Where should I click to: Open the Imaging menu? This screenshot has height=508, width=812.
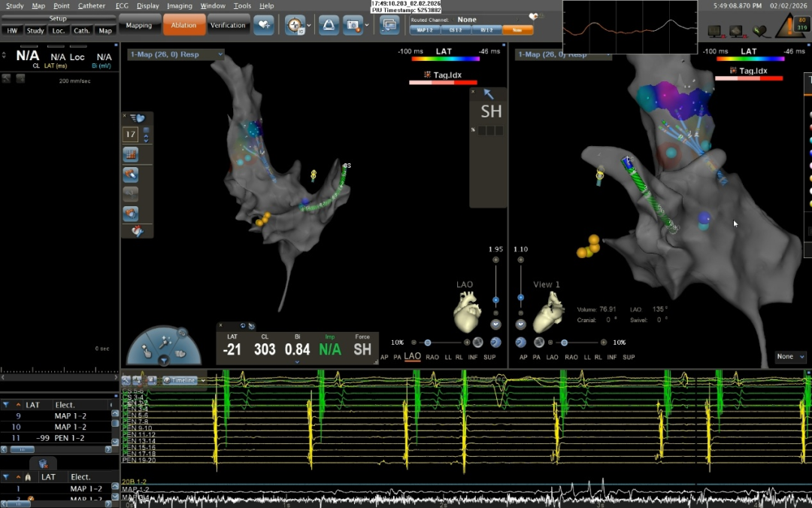click(180, 5)
